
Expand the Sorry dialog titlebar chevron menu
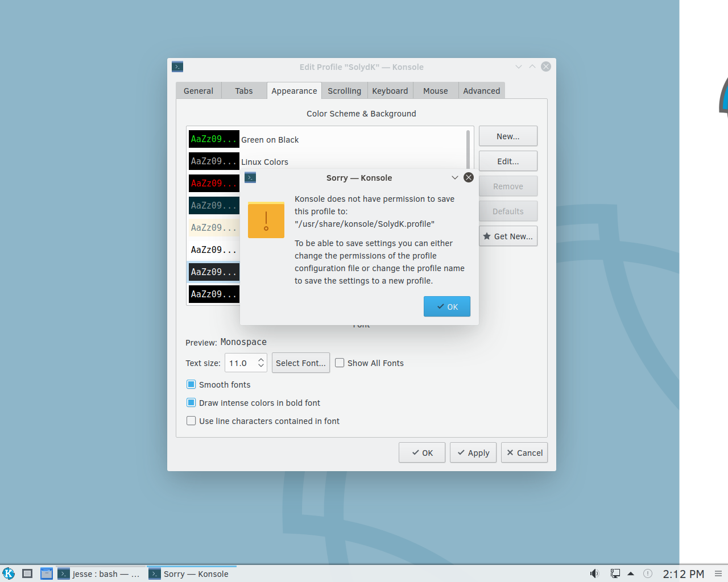pos(455,177)
